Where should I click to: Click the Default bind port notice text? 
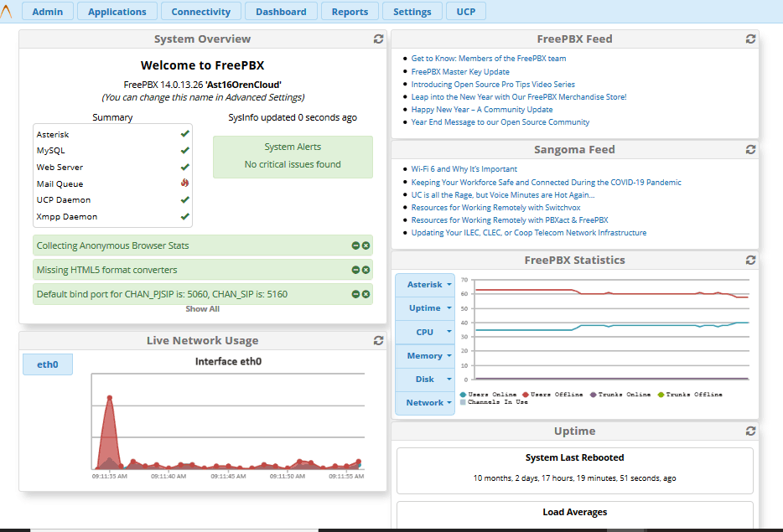tap(162, 294)
